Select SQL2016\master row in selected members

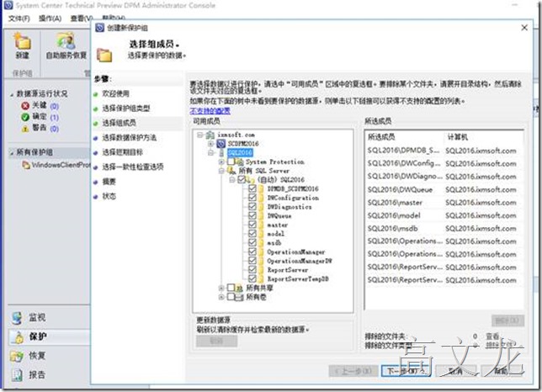tap(444, 203)
